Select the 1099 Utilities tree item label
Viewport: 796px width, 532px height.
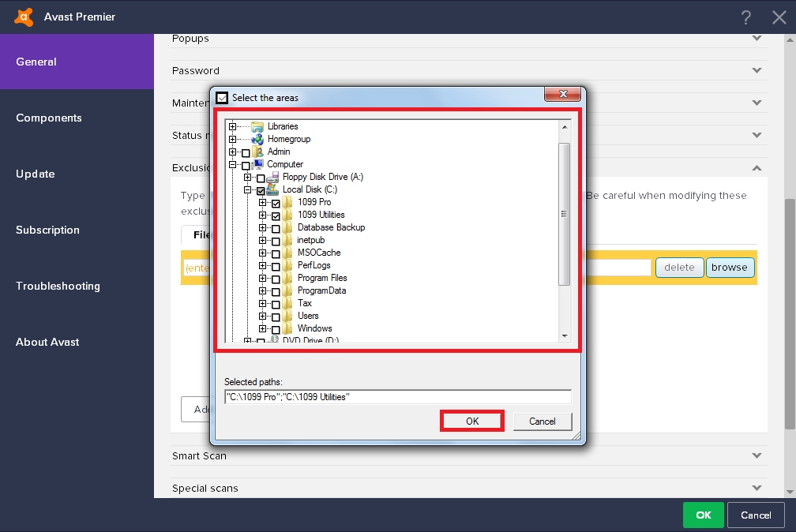321,215
